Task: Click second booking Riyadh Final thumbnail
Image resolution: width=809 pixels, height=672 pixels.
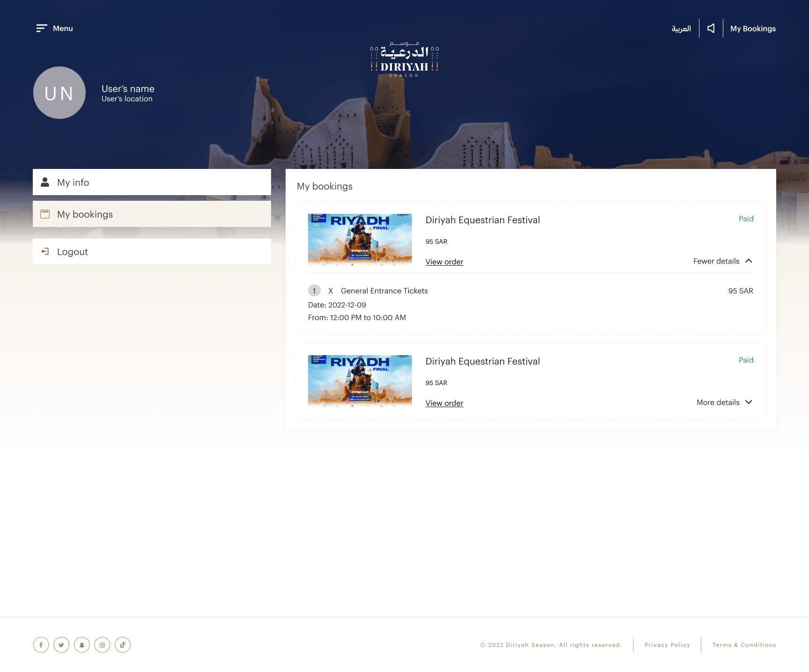Action: tap(360, 381)
